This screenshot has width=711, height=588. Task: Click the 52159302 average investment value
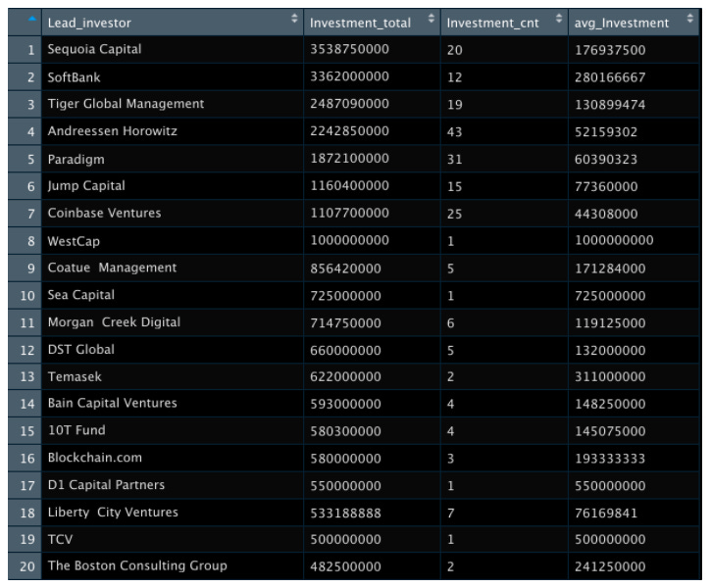(x=606, y=132)
